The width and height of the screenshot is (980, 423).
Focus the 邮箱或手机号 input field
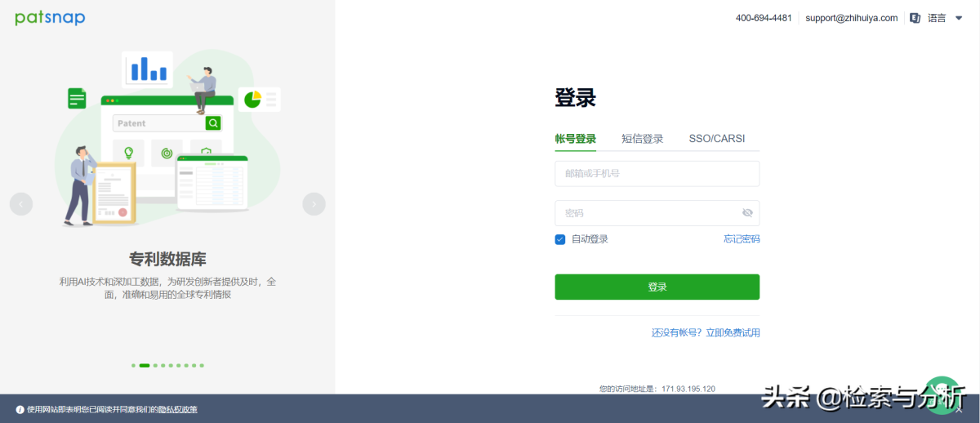(657, 173)
